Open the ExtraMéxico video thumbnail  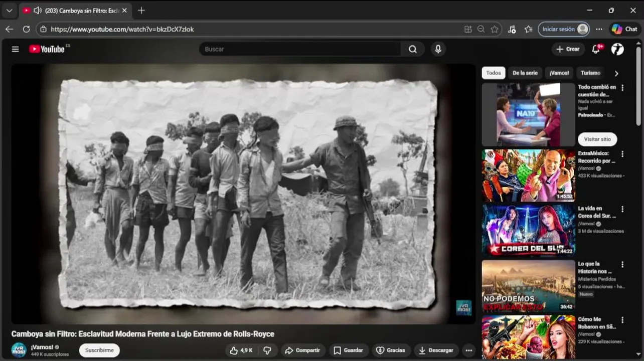[529, 175]
